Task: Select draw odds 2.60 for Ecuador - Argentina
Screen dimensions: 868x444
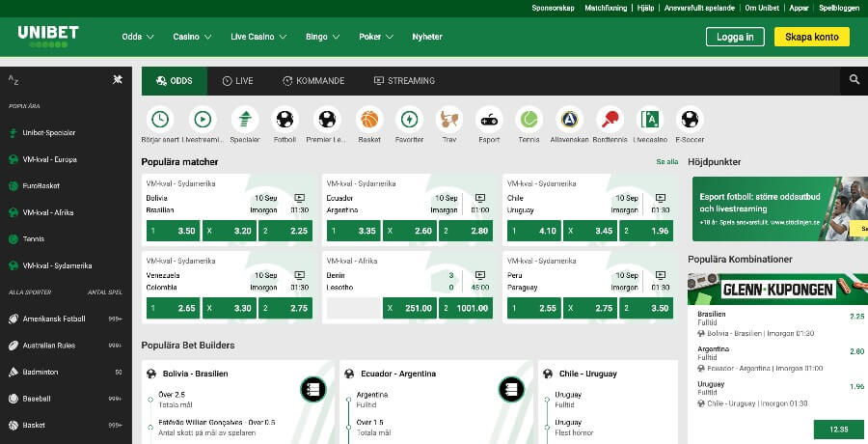Action: pyautogui.click(x=410, y=231)
